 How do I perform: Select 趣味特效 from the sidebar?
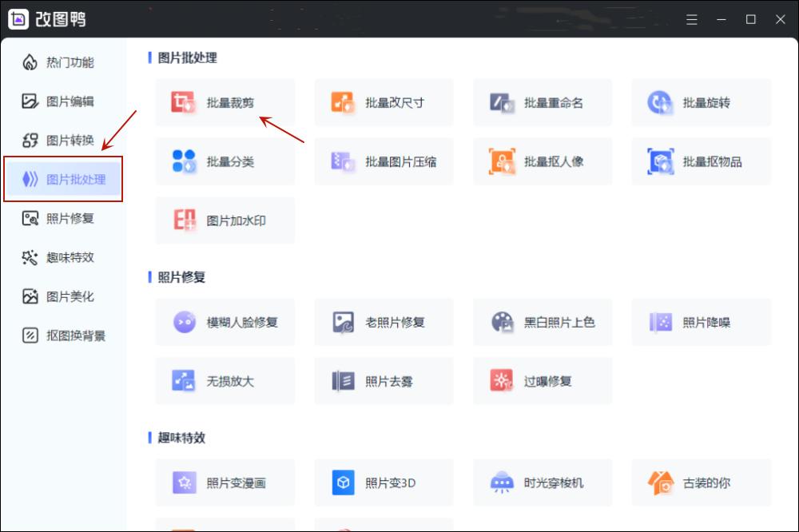pyautogui.click(x=62, y=257)
